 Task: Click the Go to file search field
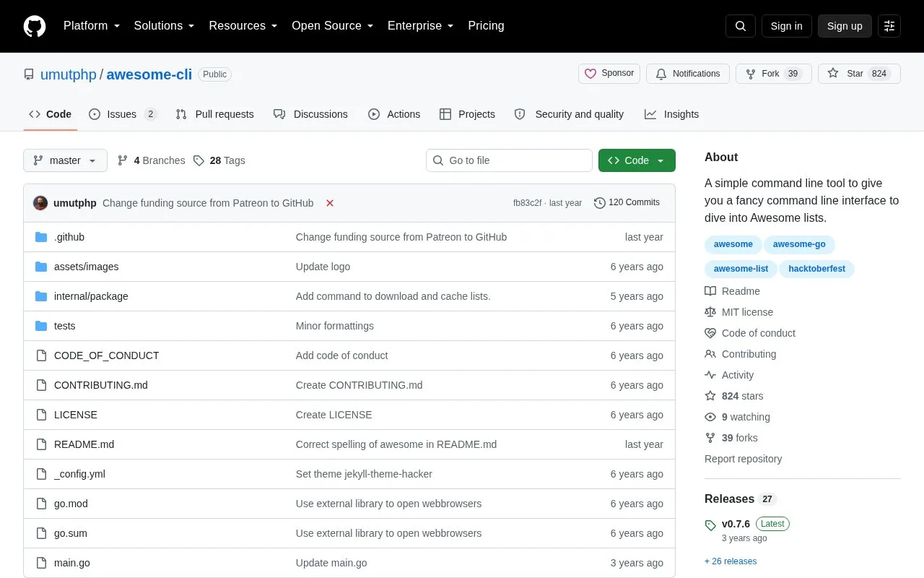pos(509,160)
